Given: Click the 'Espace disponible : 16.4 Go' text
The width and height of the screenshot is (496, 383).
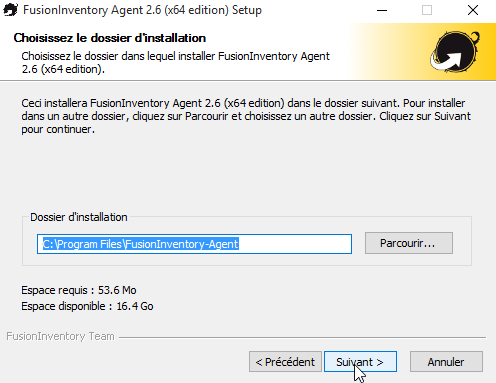Looking at the screenshot, I should (x=87, y=306).
